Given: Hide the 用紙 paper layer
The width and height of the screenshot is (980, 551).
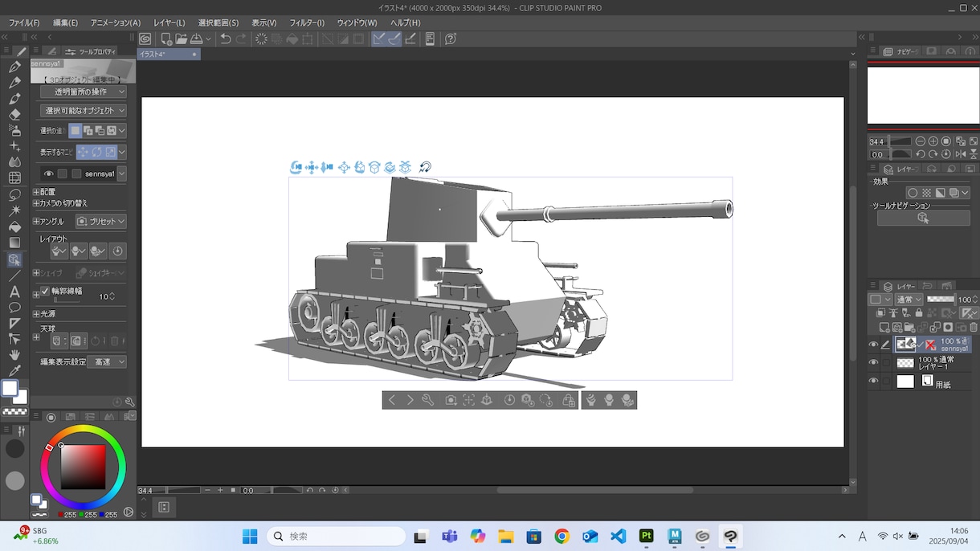Looking at the screenshot, I should click(874, 382).
